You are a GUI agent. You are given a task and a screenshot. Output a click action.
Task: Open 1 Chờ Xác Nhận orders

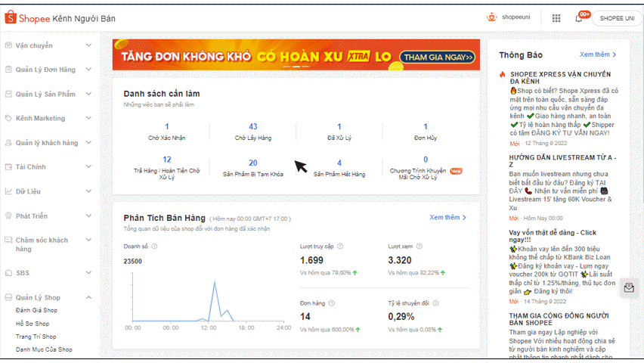[167, 132]
